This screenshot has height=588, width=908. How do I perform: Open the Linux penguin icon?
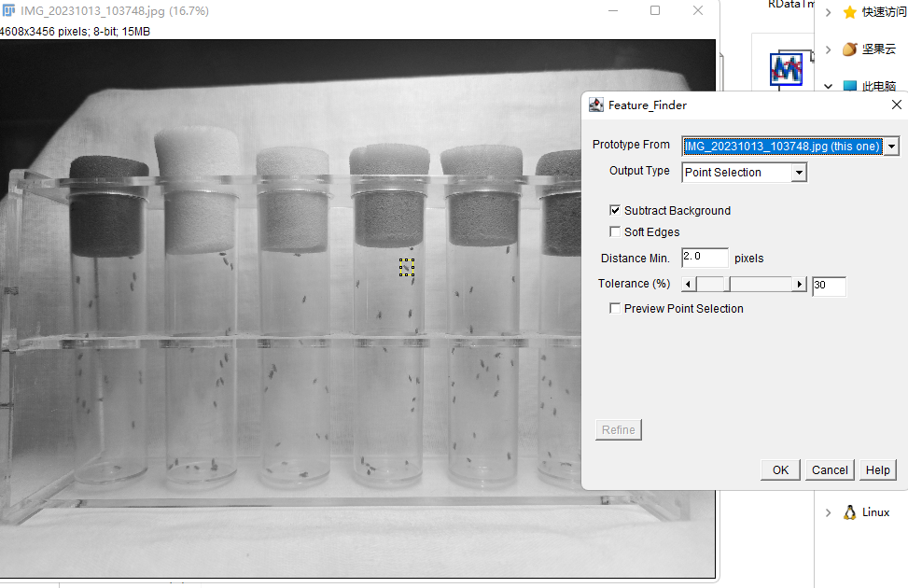coord(849,512)
